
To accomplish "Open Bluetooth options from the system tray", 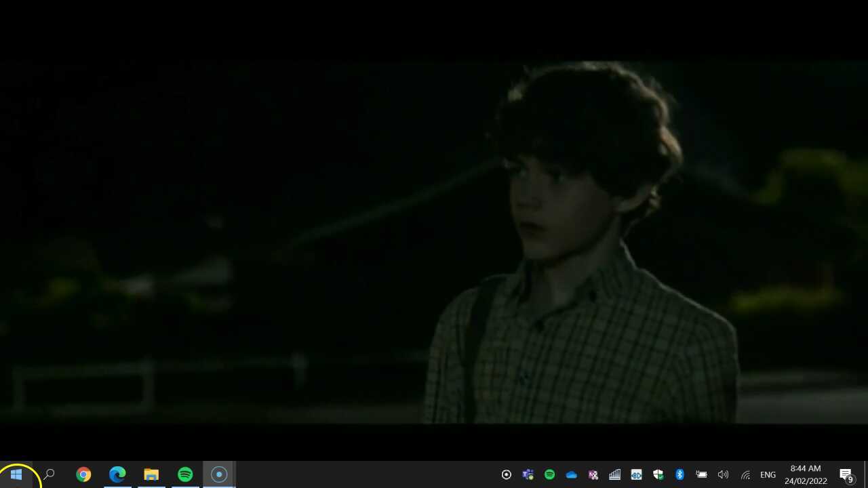I will coord(679,474).
